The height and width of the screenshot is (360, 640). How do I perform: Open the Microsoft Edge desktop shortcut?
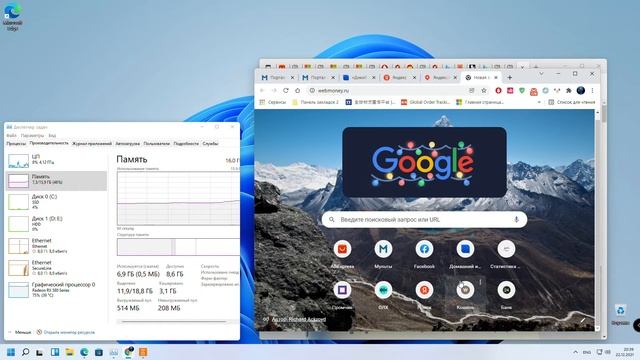click(12, 16)
